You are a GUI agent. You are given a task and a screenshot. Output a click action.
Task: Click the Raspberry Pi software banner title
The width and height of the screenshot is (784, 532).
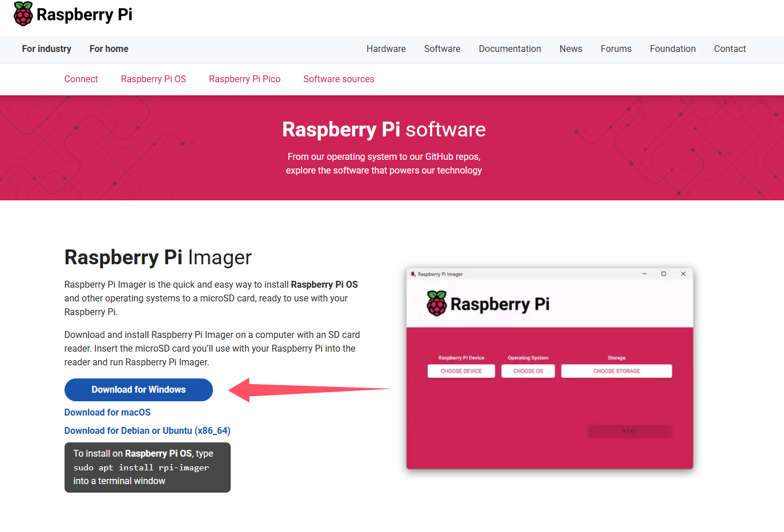click(x=384, y=130)
